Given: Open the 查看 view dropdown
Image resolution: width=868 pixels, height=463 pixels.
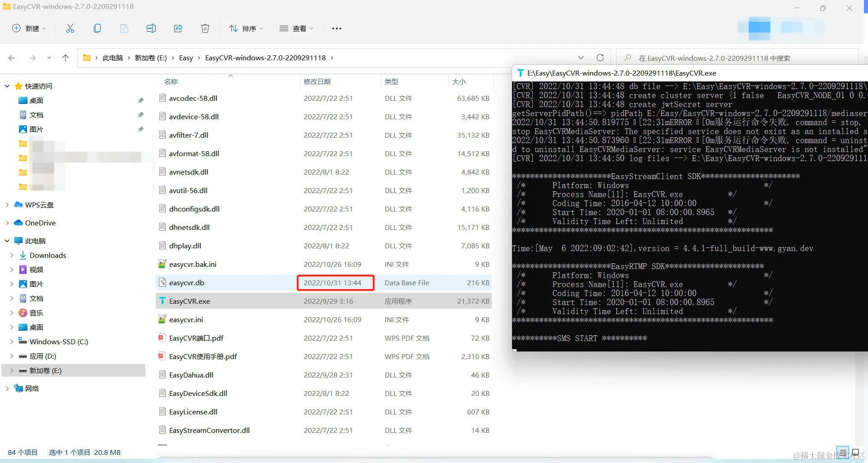Looking at the screenshot, I should pyautogui.click(x=296, y=28).
